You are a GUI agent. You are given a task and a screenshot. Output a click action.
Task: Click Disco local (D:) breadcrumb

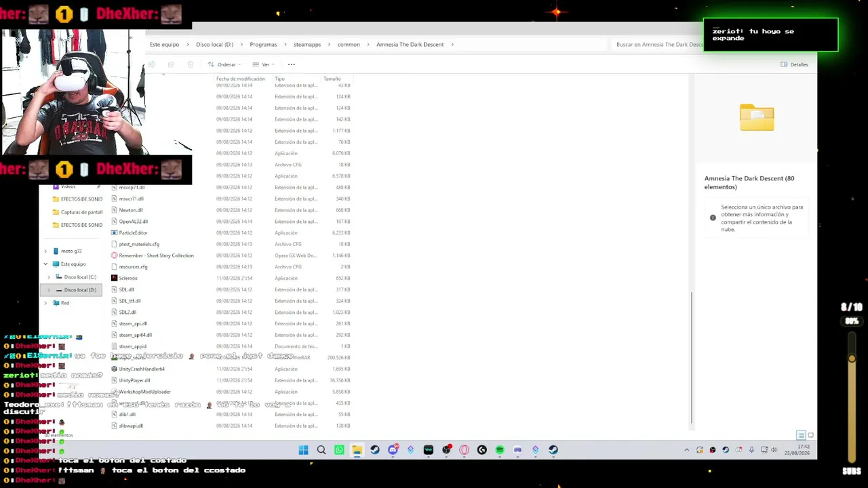coord(214,45)
